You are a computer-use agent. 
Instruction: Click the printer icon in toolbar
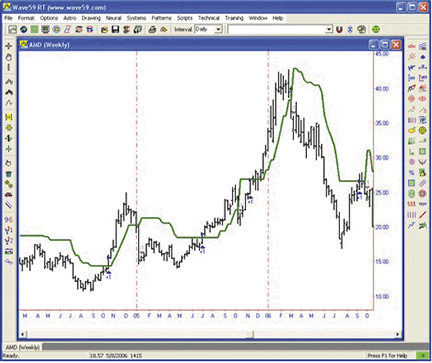pos(152,30)
